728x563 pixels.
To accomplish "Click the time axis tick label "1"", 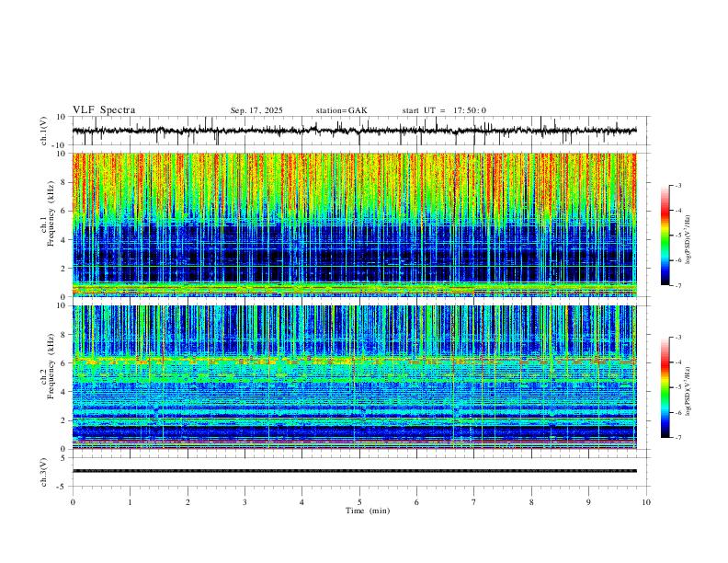I will 130,502.
